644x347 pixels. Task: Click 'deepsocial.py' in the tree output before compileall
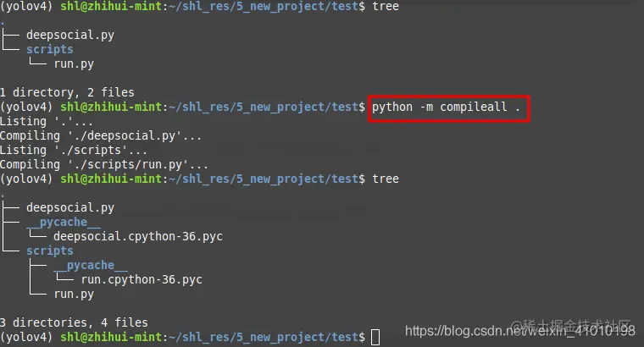[70, 36]
